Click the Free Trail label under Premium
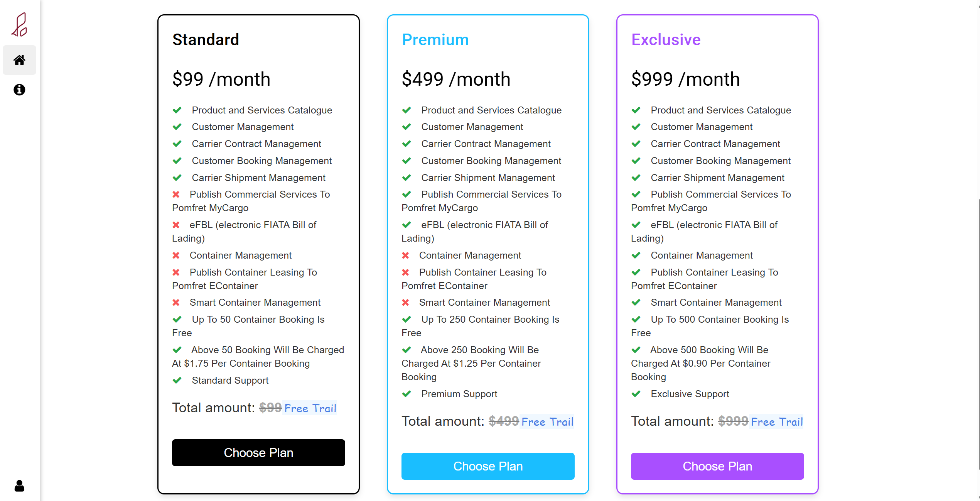Screen dimensions: 980x501 (547, 421)
